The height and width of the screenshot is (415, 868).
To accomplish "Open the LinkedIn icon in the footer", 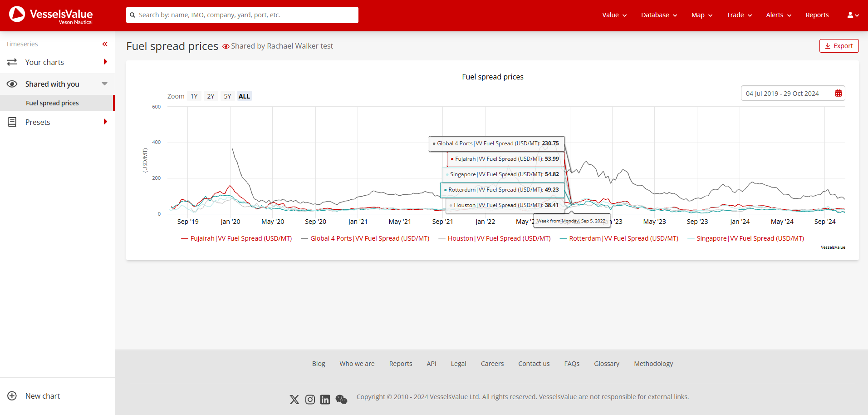I will pos(325,399).
